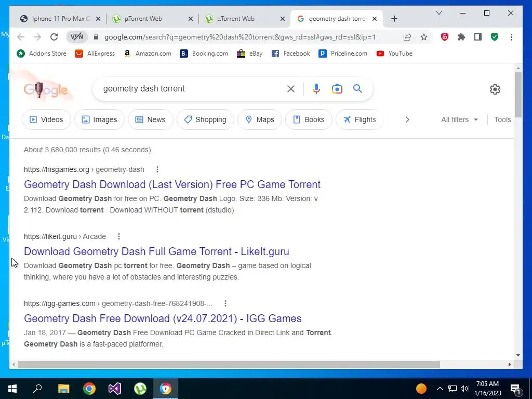
Task: Filter results by Shopping
Action: 205,119
